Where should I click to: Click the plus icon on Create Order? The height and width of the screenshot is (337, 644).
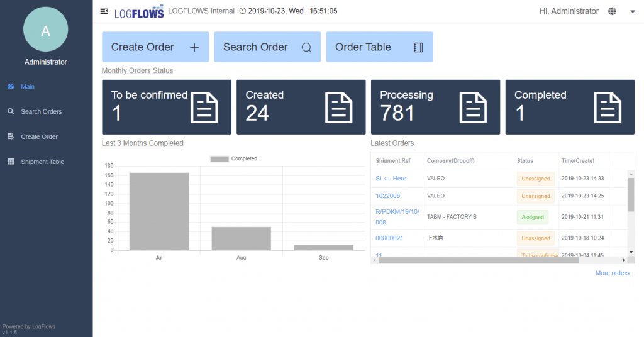tap(194, 48)
